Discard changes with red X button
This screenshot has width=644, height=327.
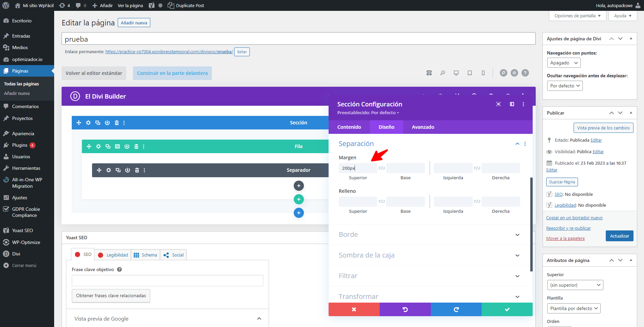click(x=354, y=309)
